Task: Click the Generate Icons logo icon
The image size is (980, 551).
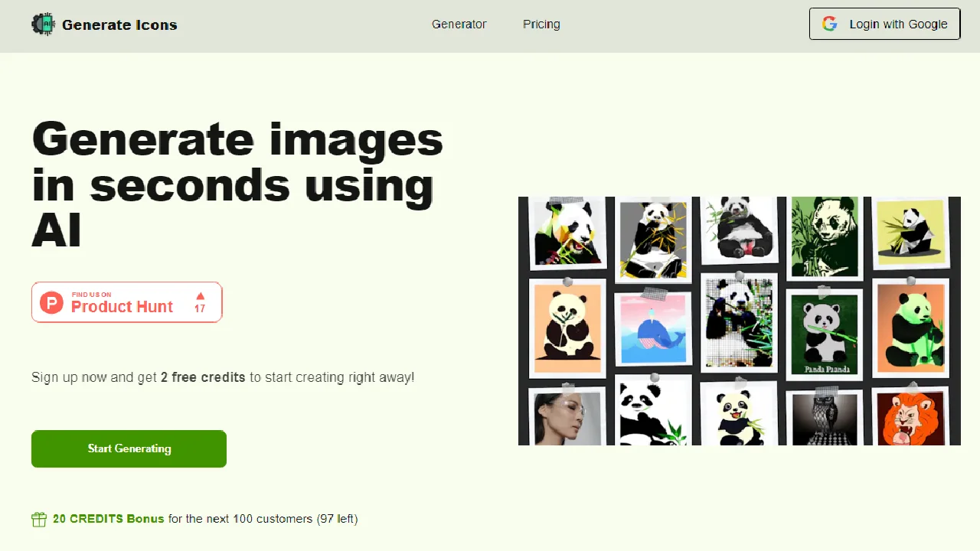Action: [x=43, y=24]
